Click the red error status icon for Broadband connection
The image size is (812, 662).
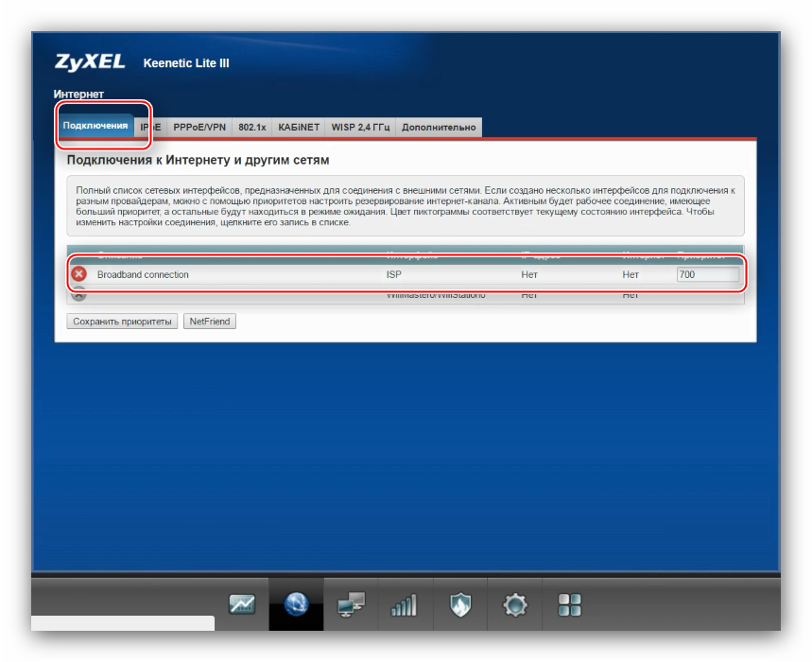[x=78, y=274]
